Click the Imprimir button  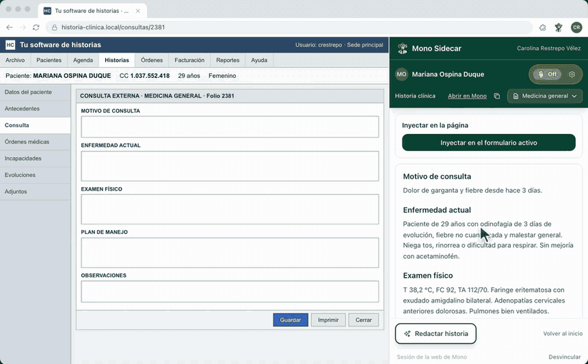pos(328,320)
